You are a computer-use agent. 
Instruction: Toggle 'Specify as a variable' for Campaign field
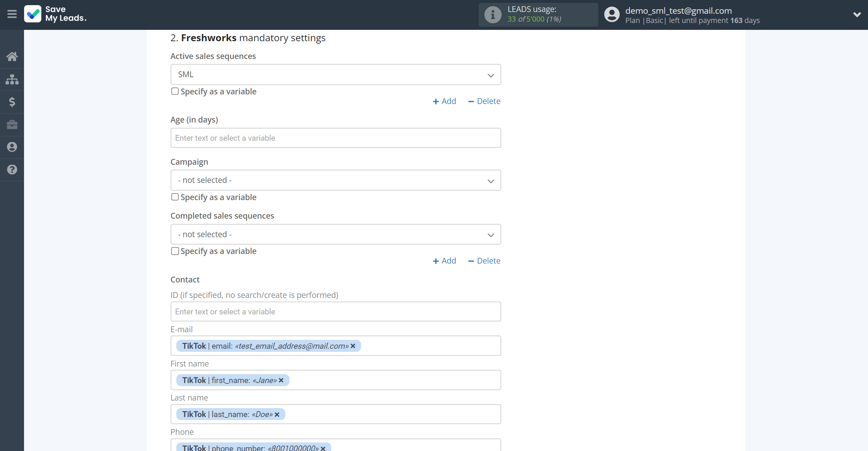pos(175,197)
